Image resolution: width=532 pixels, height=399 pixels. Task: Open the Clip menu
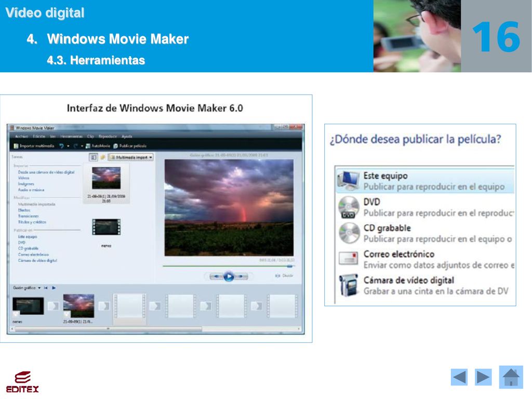click(x=90, y=137)
